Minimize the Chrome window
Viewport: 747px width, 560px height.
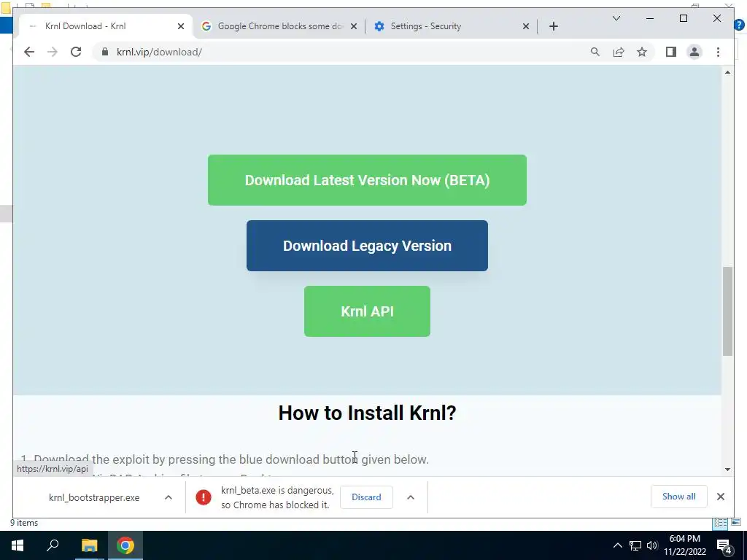(650, 18)
